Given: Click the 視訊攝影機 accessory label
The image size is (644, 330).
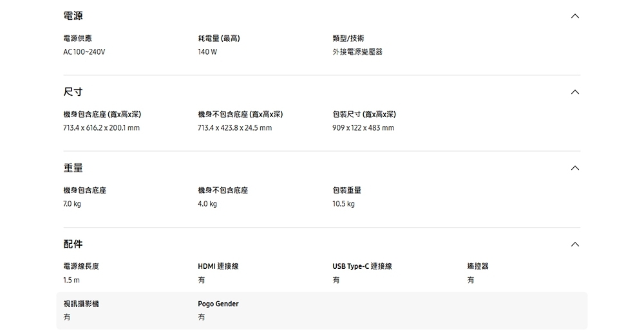Looking at the screenshot, I should click(x=81, y=304).
